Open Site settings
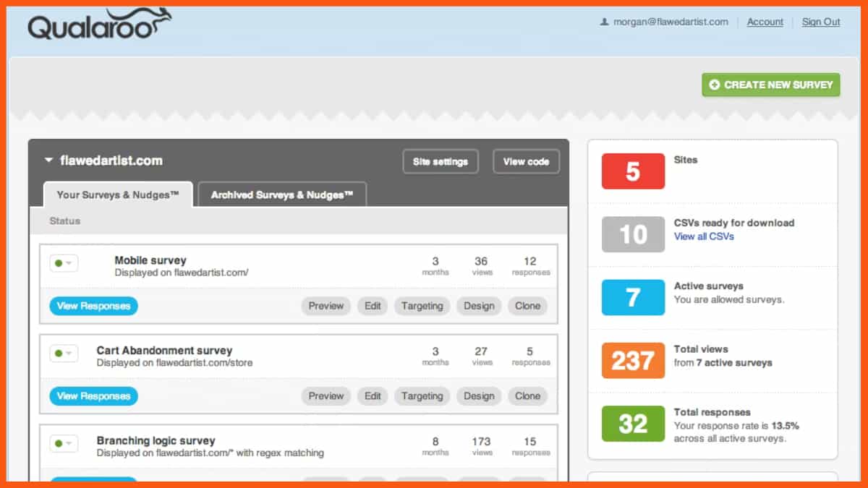Screen dimensions: 868x488 pos(441,162)
